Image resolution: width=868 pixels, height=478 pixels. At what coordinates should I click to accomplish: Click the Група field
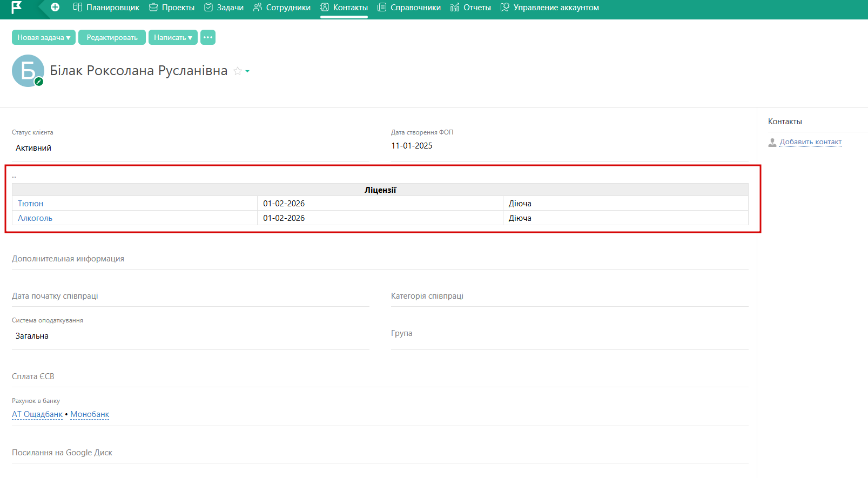coord(570,333)
